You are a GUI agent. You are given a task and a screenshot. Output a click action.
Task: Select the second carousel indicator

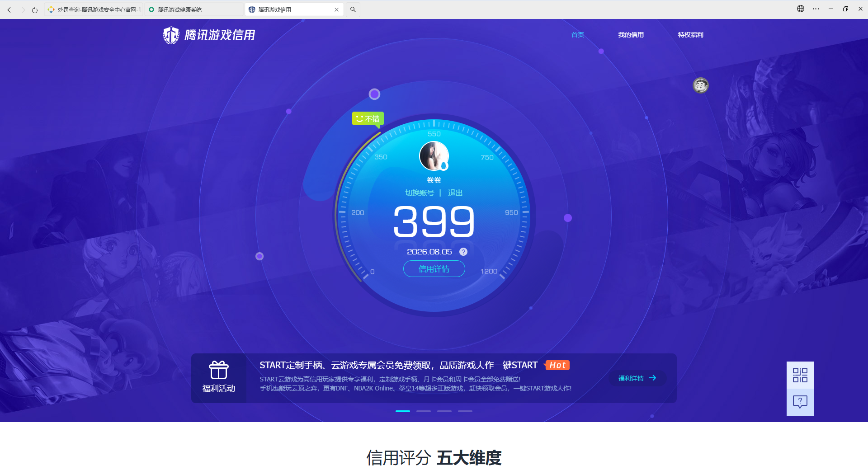424,411
